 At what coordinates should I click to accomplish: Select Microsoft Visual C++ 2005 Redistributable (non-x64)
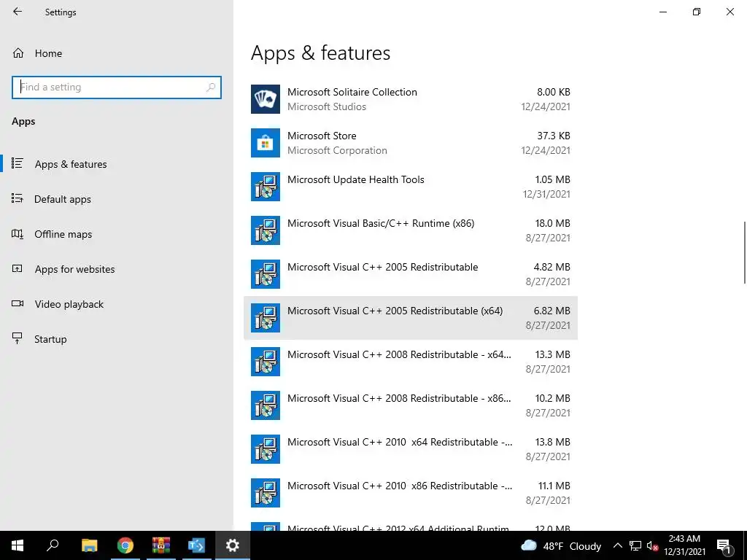pos(411,274)
